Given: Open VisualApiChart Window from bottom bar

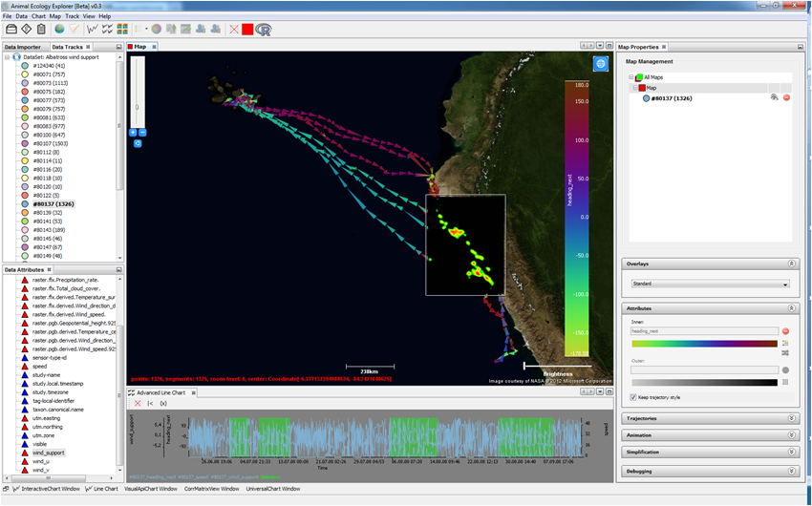Looking at the screenshot, I should [151, 489].
